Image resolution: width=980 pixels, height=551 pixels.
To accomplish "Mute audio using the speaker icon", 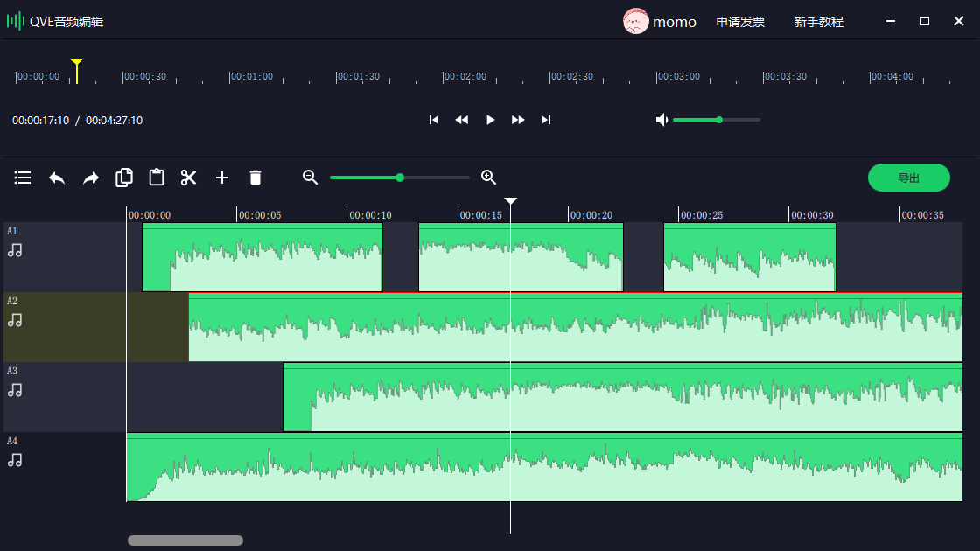I will (662, 120).
